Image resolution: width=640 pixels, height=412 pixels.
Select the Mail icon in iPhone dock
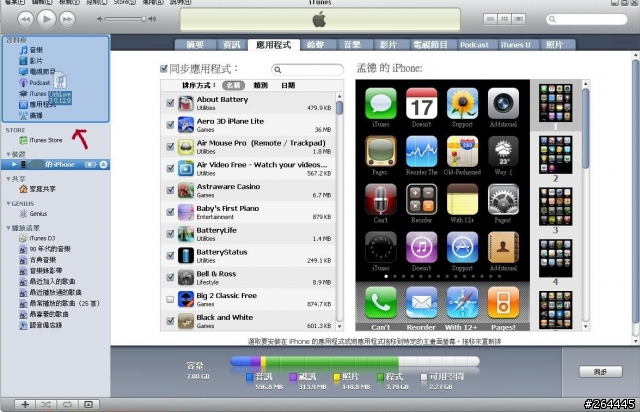point(421,303)
